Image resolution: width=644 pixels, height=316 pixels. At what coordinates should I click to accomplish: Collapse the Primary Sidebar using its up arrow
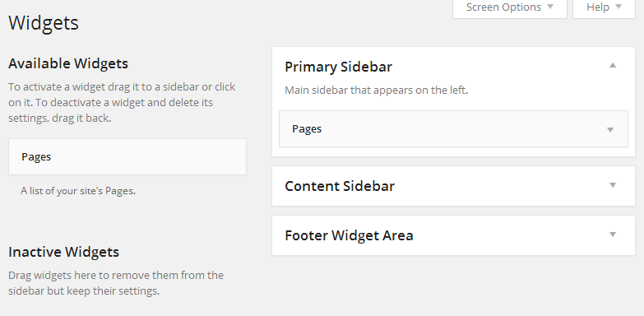pos(613,65)
